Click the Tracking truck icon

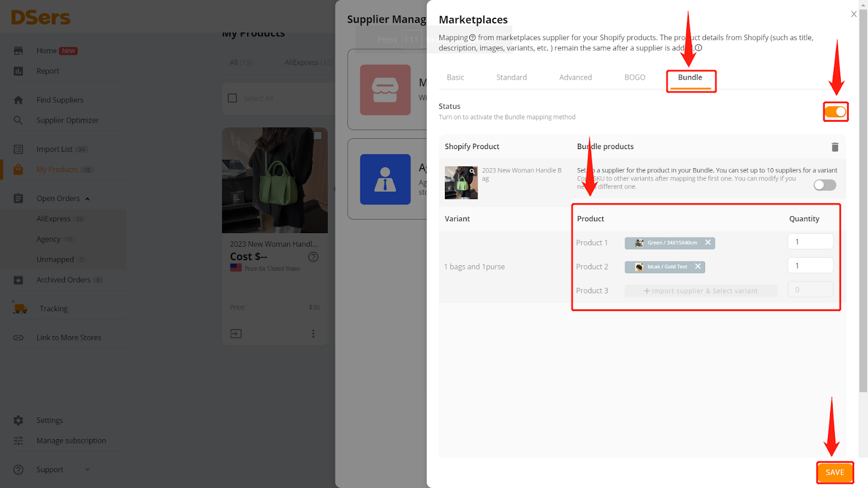point(20,308)
